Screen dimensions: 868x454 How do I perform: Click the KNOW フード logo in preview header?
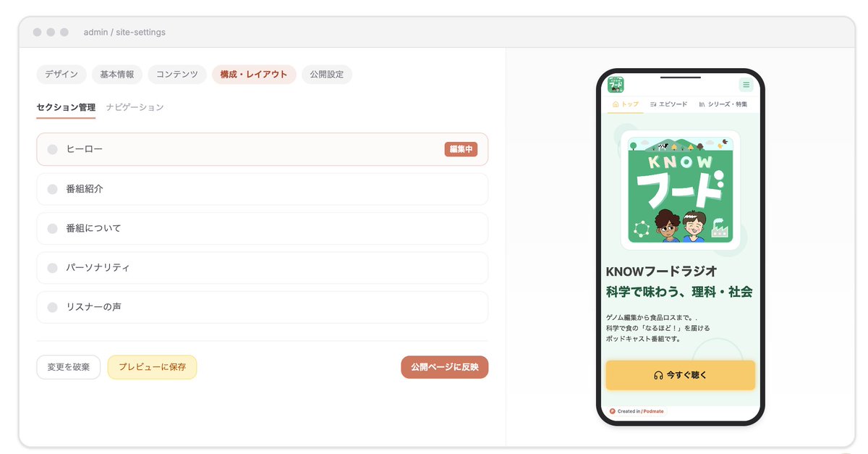pyautogui.click(x=616, y=85)
